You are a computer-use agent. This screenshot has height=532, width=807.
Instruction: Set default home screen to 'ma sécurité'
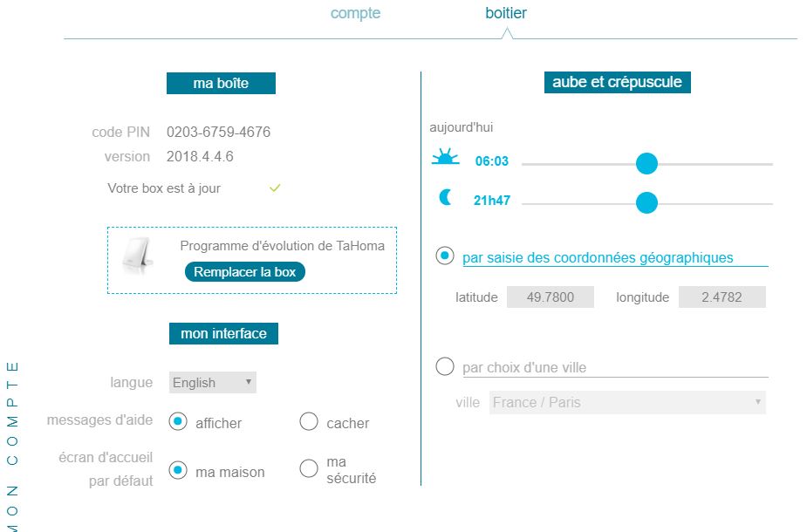(309, 469)
